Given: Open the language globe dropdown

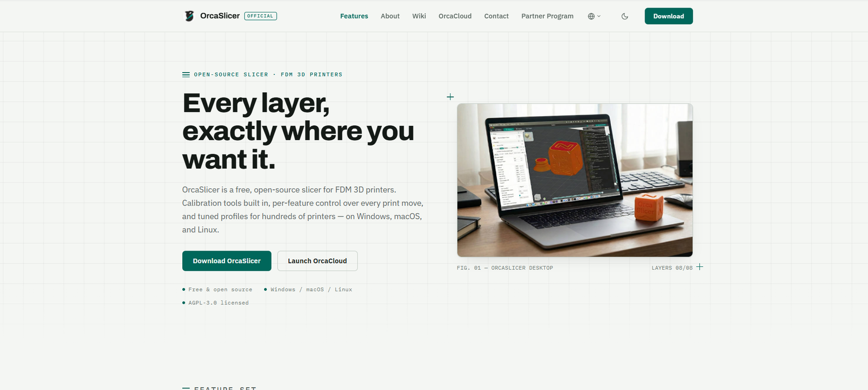Looking at the screenshot, I should (594, 16).
